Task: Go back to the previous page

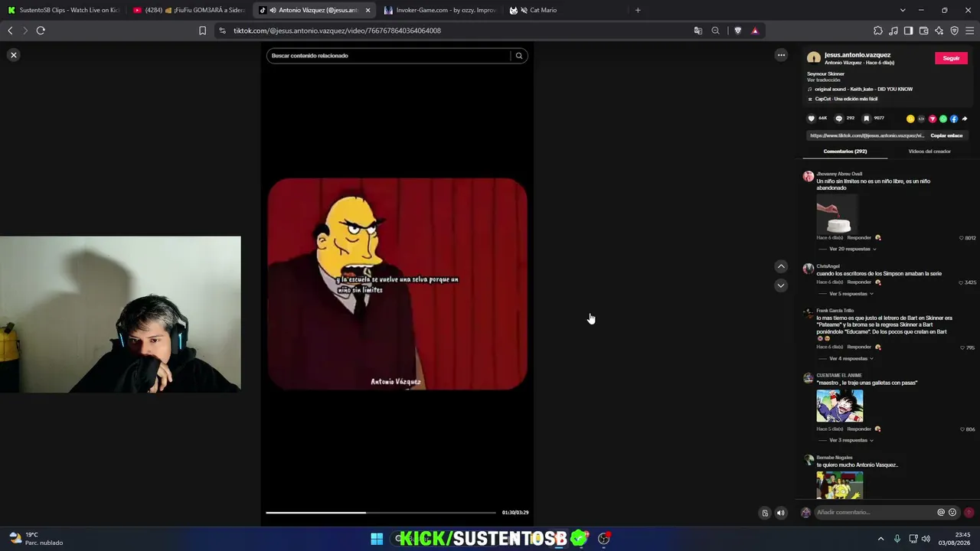Action: click(10, 31)
